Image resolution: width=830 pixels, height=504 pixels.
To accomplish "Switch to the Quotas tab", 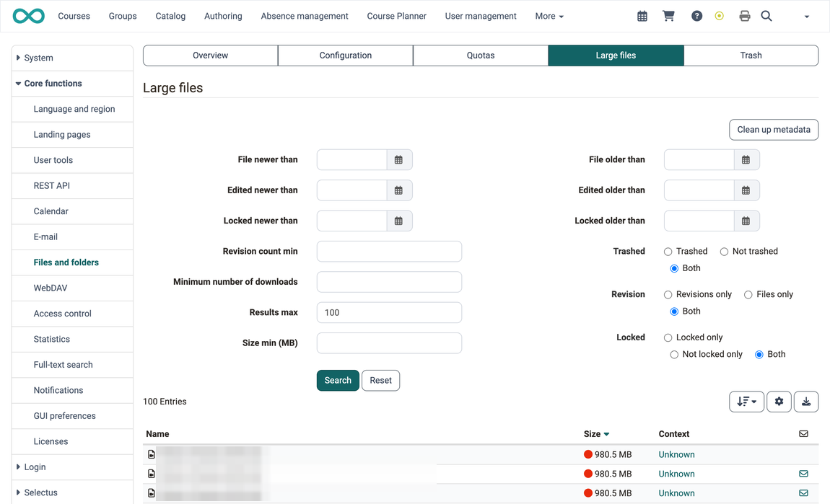I will coord(481,56).
